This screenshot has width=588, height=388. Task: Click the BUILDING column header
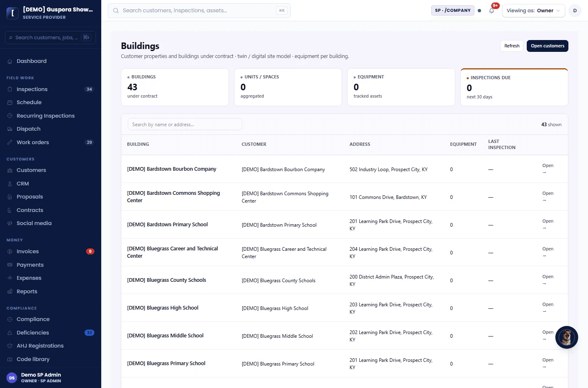pyautogui.click(x=138, y=144)
